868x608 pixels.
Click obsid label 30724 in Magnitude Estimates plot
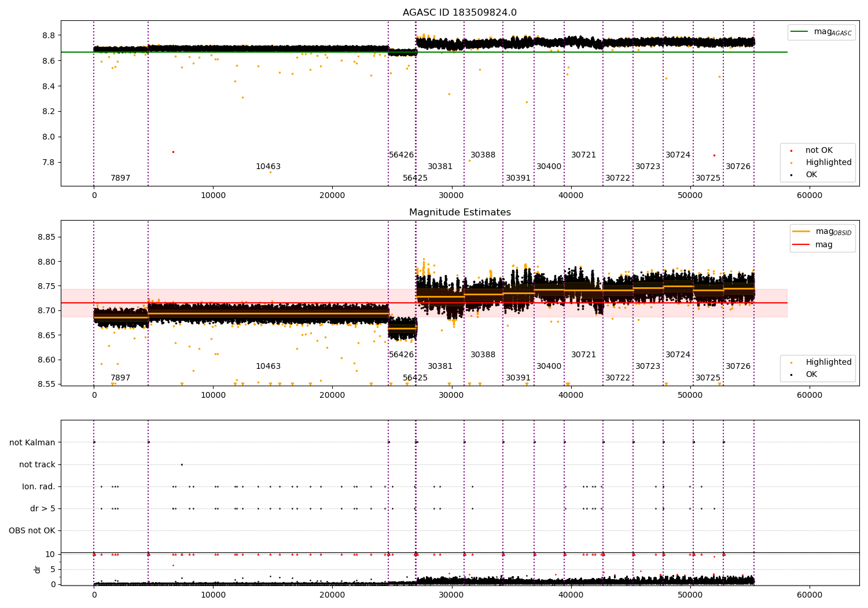pyautogui.click(x=678, y=355)
